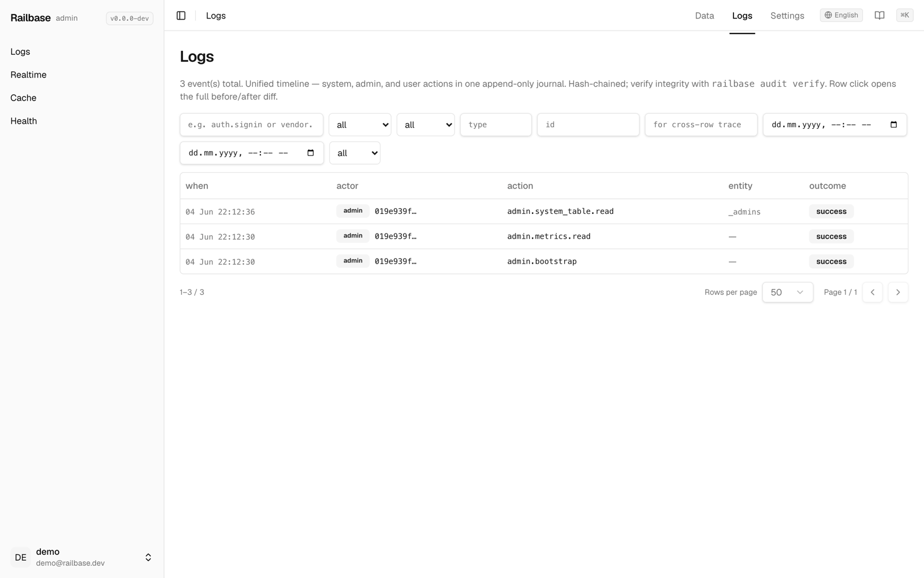924x578 pixels.
Task: Click the '1–3 / 3' row count
Action: click(192, 292)
